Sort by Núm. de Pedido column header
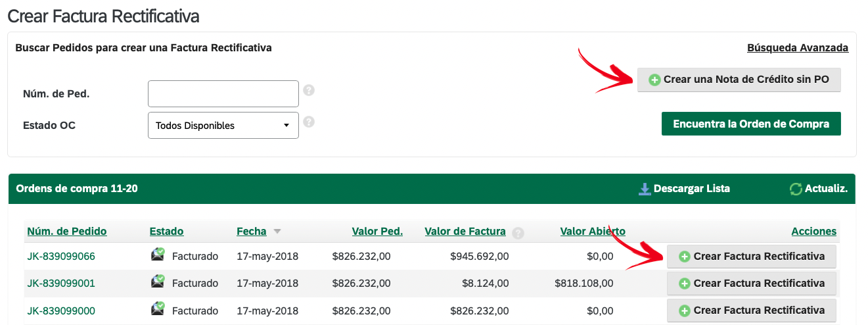868x325 pixels. point(67,231)
